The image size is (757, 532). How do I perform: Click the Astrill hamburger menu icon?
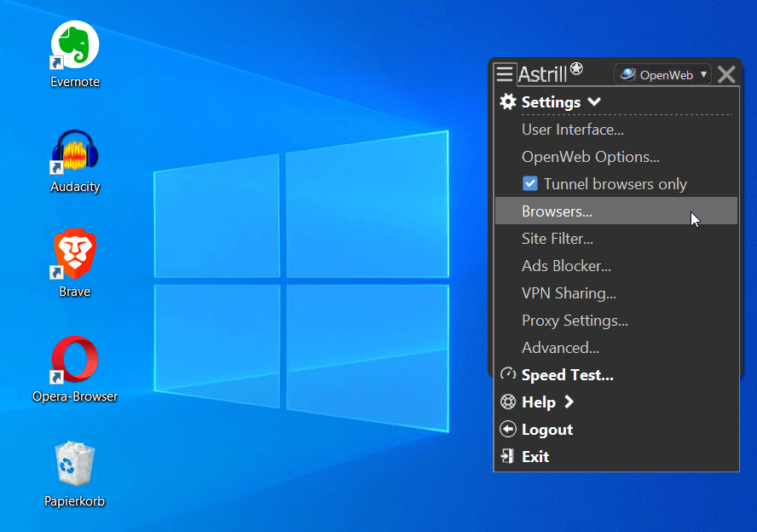[x=505, y=74]
